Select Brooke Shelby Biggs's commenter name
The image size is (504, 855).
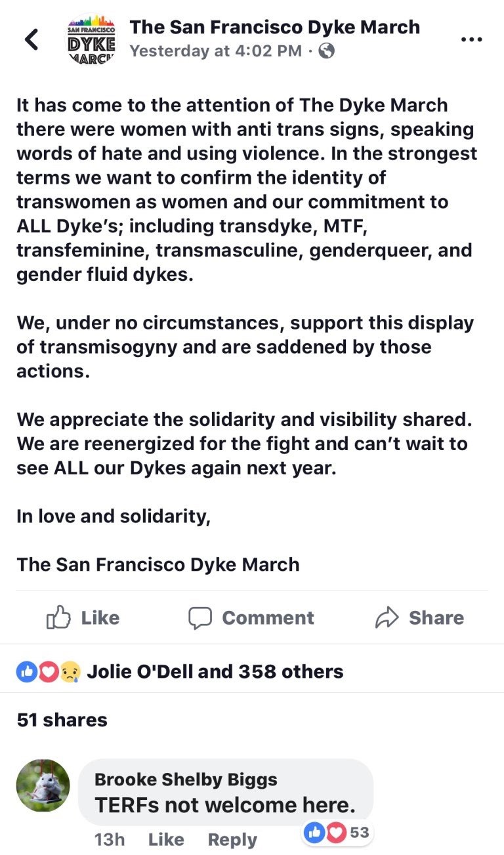coord(186,779)
